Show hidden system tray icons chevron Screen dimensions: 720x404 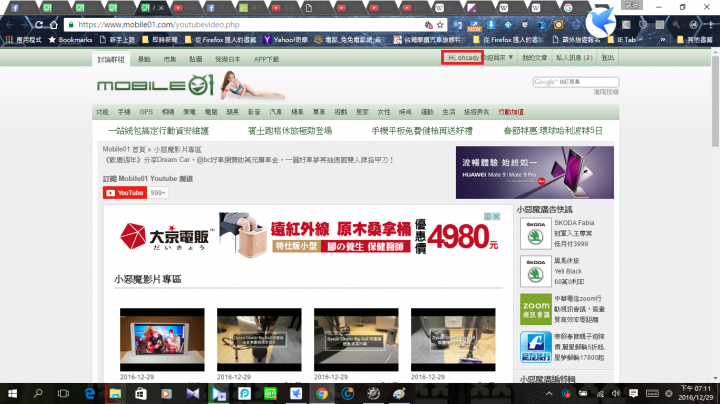(549, 393)
